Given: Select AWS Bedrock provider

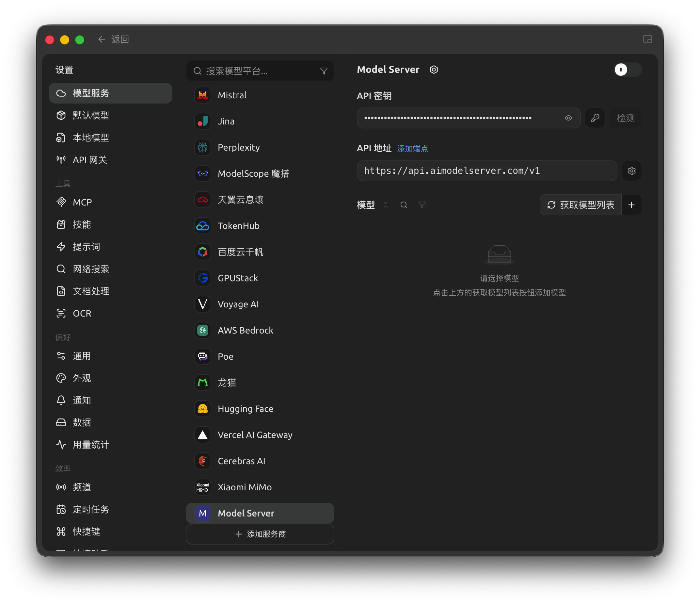Looking at the screenshot, I should point(260,330).
